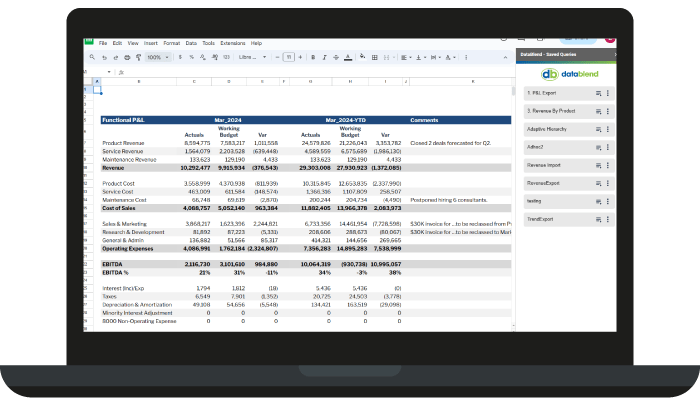Screen dimensions: 700x400
Task: Select the 'Revenue Import' saved query
Action: pos(569,166)
